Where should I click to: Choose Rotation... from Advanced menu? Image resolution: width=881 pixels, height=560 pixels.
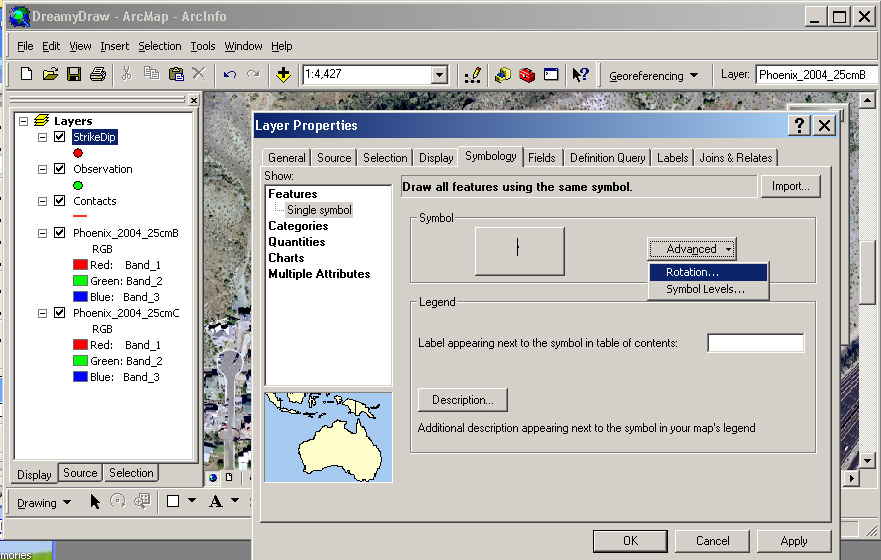[x=709, y=272]
